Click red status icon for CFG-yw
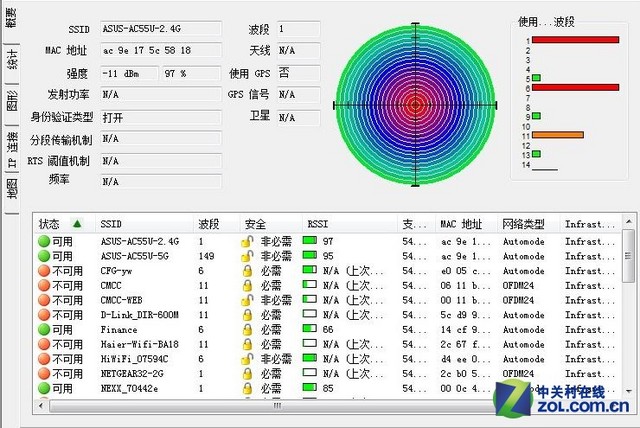Viewport: 640px width, 428px height. pos(44,271)
